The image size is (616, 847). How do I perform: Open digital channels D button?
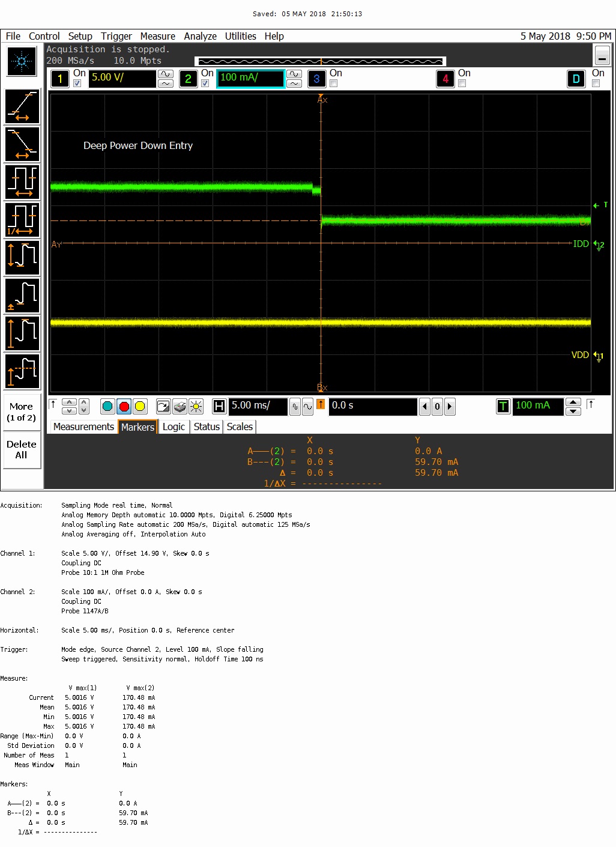pyautogui.click(x=576, y=79)
